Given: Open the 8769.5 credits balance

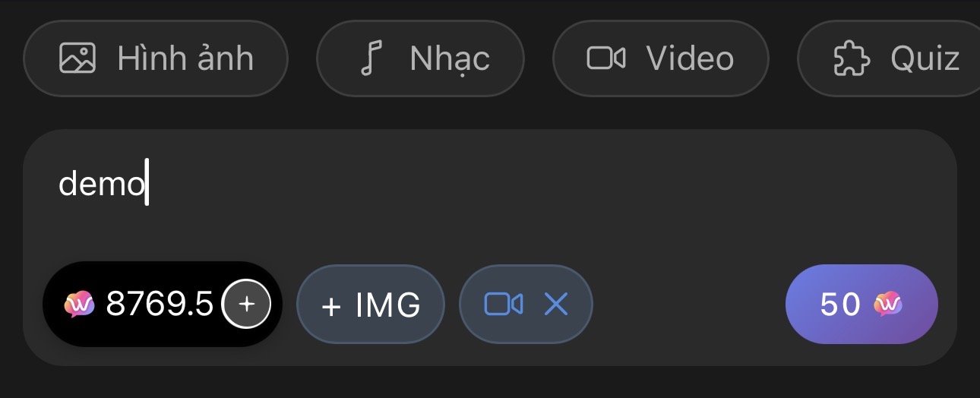Looking at the screenshot, I should pos(160,305).
